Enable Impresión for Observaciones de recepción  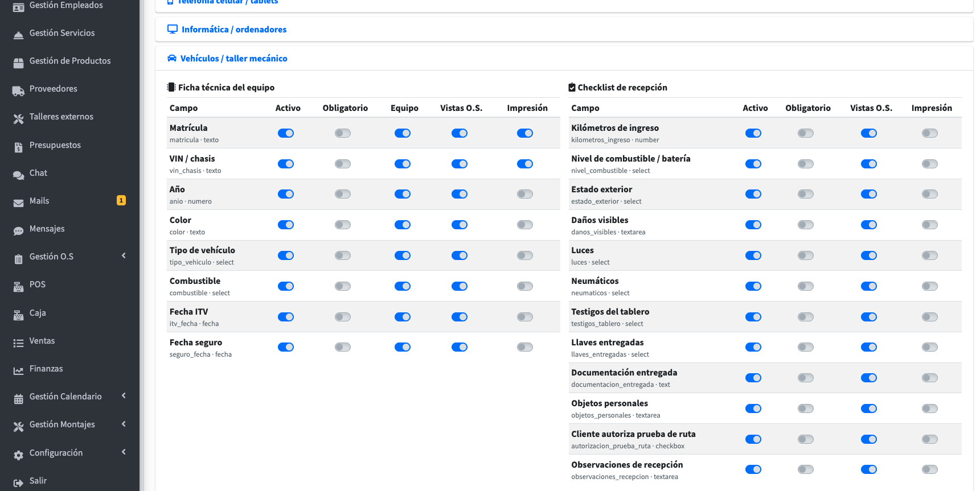(930, 469)
